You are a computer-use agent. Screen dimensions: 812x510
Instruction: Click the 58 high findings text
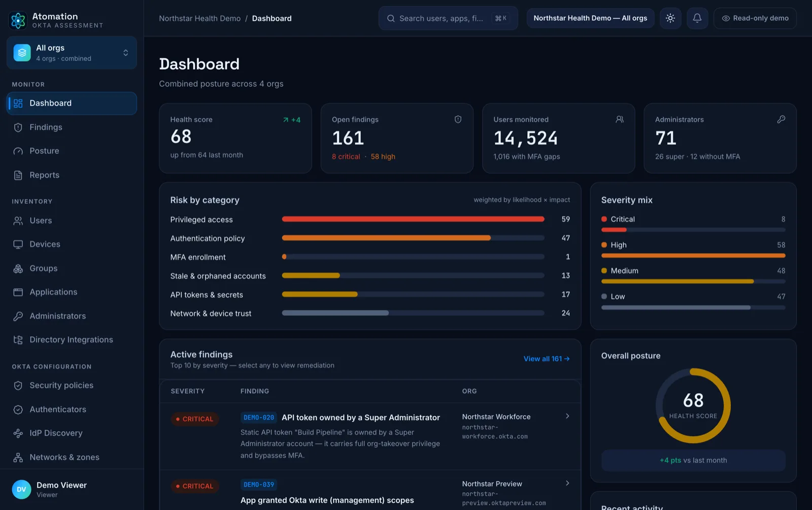pyautogui.click(x=383, y=157)
